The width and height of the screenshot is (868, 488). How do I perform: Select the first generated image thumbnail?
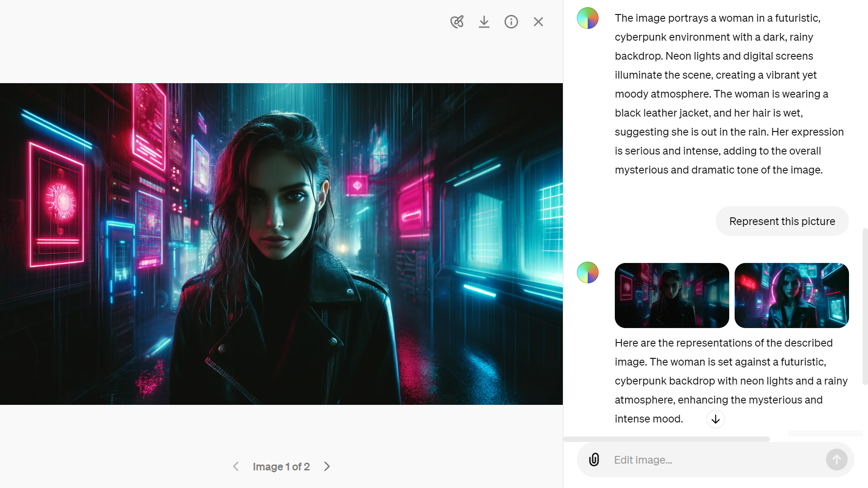coord(672,296)
